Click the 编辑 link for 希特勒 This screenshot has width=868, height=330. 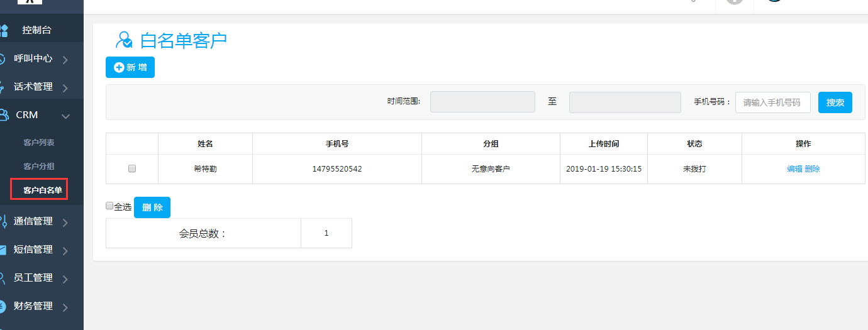click(x=794, y=169)
